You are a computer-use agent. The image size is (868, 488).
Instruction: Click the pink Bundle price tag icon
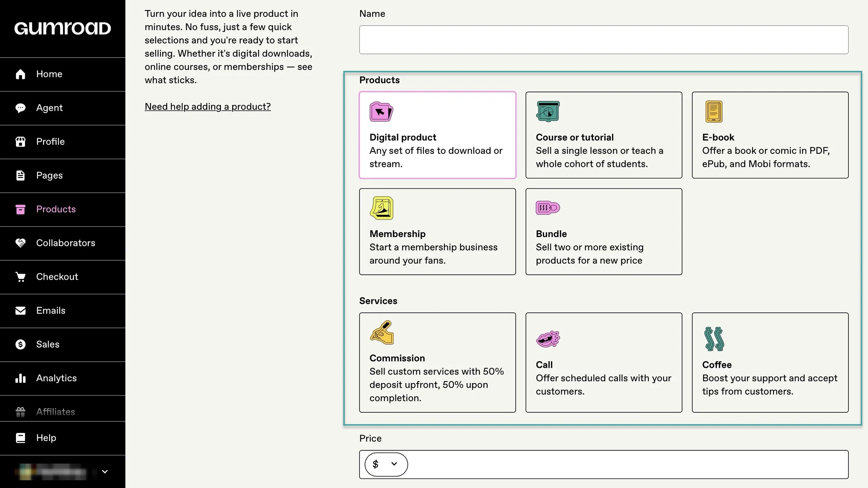(x=548, y=208)
